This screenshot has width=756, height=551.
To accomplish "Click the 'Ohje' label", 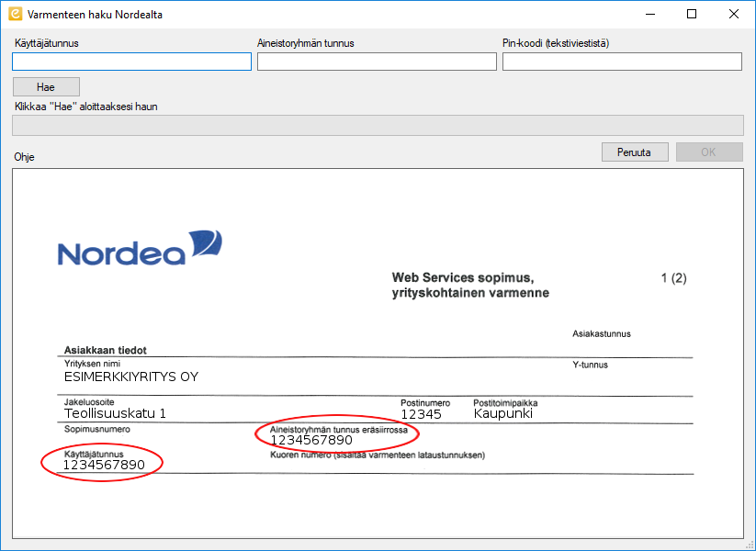I will point(25,157).
